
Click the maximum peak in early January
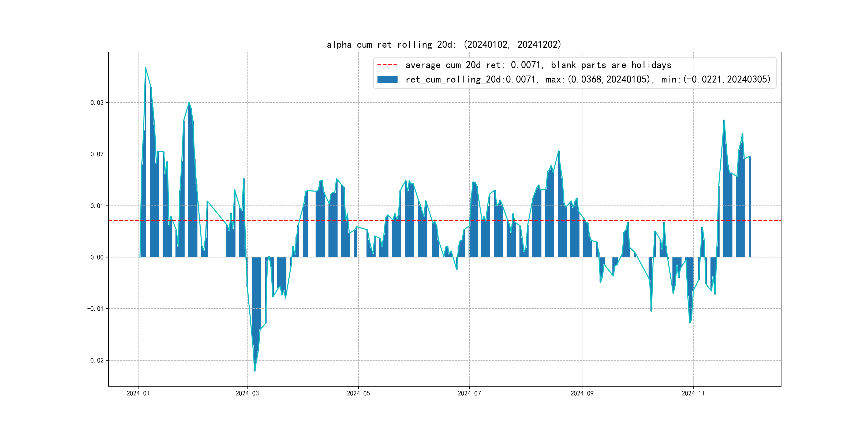[x=145, y=68]
